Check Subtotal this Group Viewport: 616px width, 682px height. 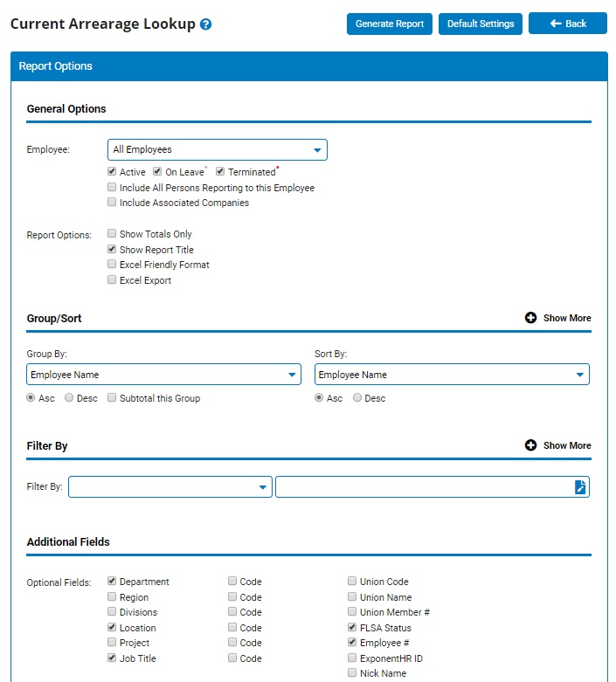pos(112,397)
